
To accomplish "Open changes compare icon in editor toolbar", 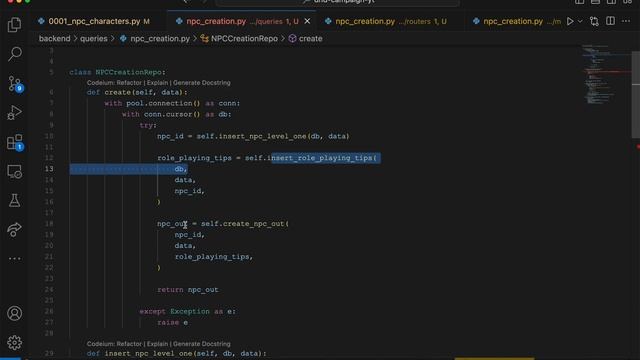I will click(594, 21).
